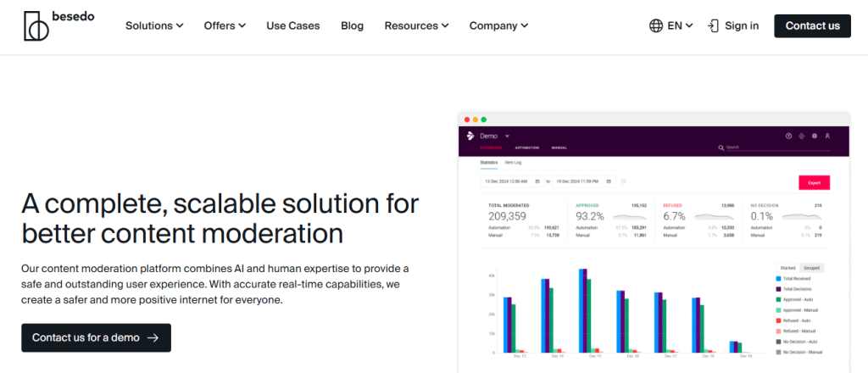Click the help question mark icon in dashboard
Image resolution: width=868 pixels, height=373 pixels.
[789, 136]
